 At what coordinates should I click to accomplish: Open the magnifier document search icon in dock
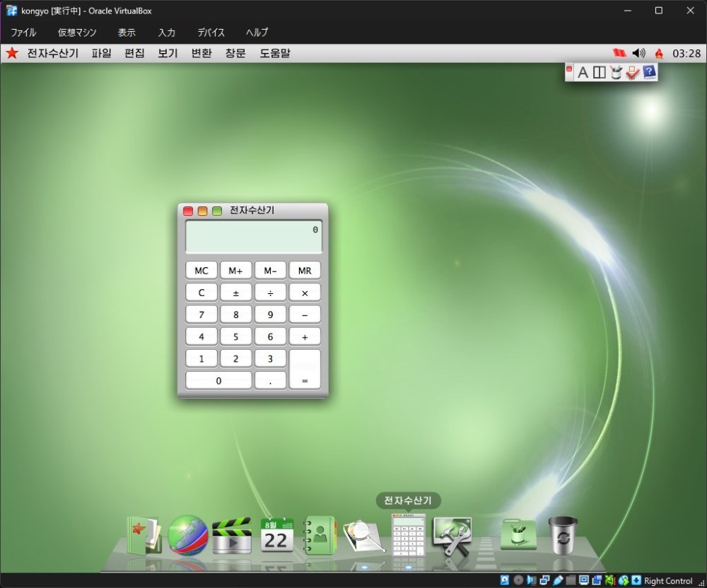(363, 536)
